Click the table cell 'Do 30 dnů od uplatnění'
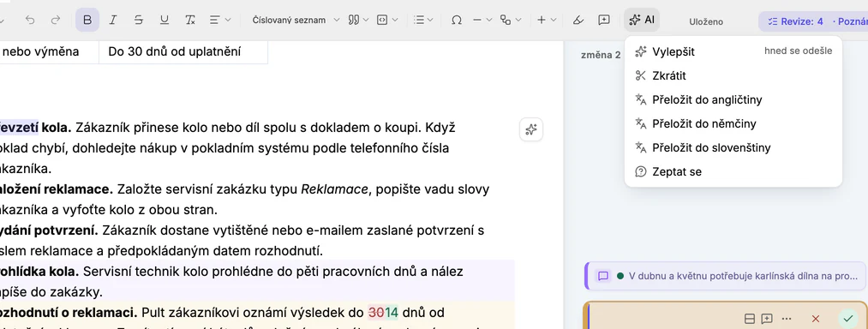This screenshot has width=868, height=329. 183,52
